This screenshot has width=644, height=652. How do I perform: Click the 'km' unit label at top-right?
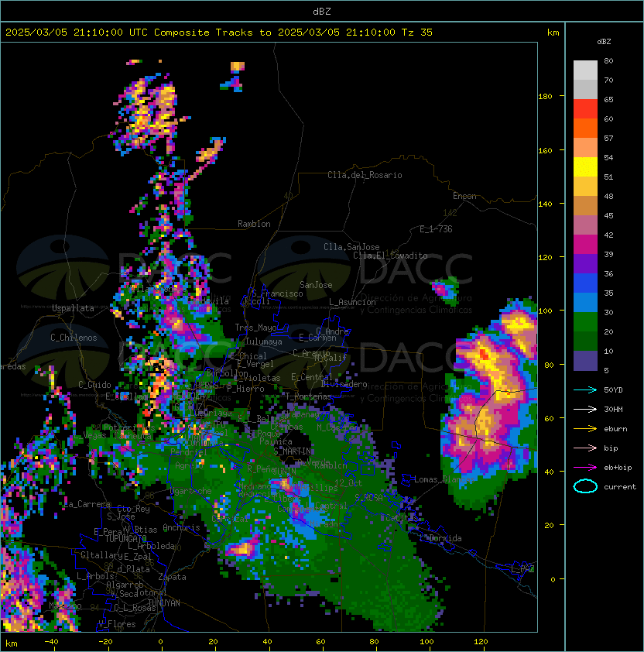tap(553, 33)
